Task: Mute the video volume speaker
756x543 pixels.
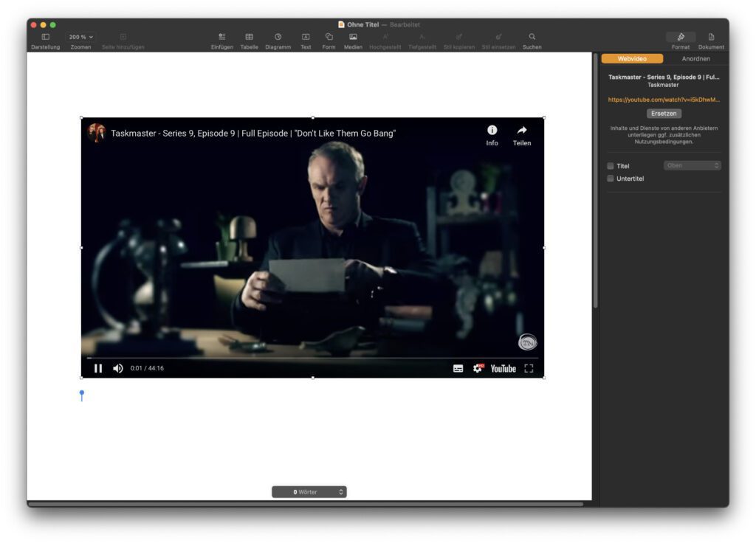Action: pyautogui.click(x=117, y=369)
